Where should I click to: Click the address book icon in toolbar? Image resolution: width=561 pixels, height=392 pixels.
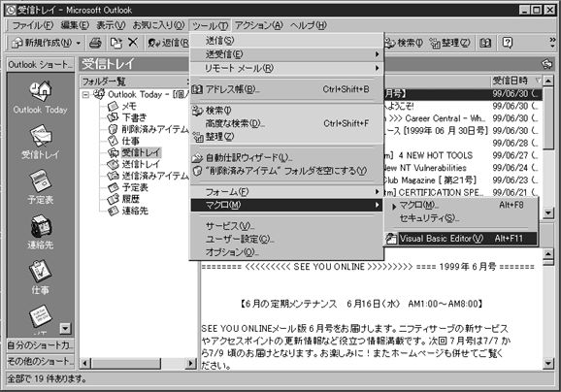[x=485, y=43]
